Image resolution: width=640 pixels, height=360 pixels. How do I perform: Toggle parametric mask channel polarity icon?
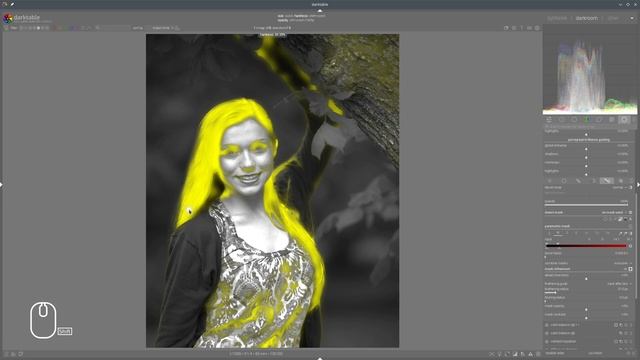[x=630, y=246]
